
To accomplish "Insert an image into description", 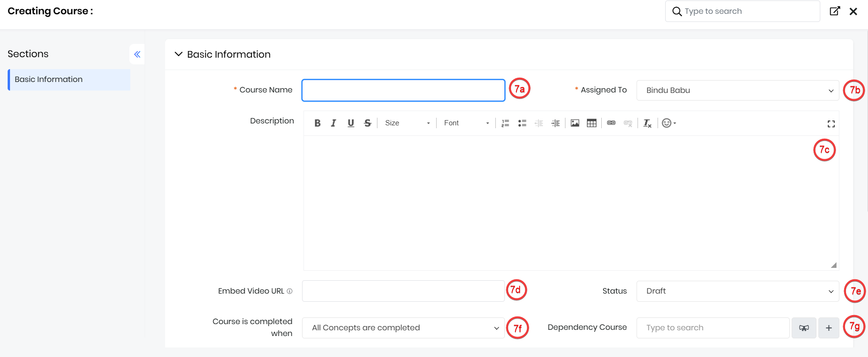I will tap(575, 123).
